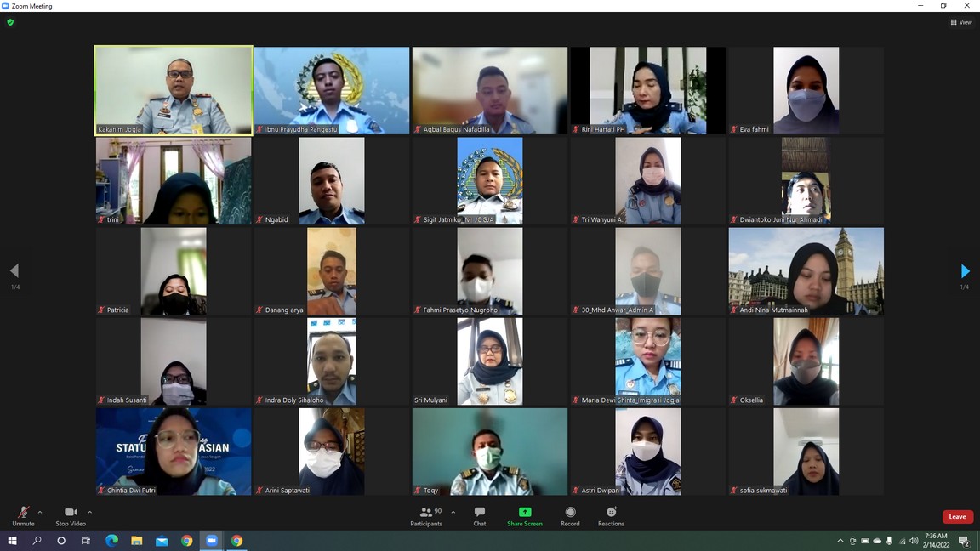
Task: Open the Reactions menu
Action: 611,515
